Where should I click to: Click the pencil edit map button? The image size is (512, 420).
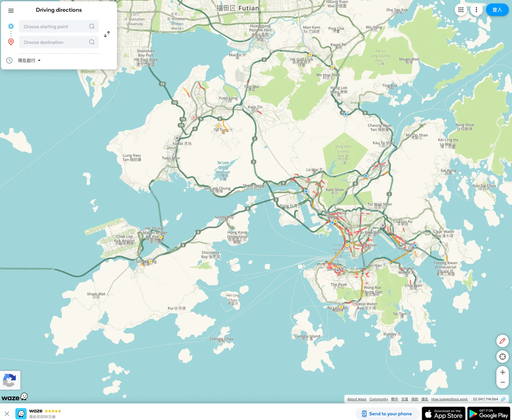[x=502, y=341]
